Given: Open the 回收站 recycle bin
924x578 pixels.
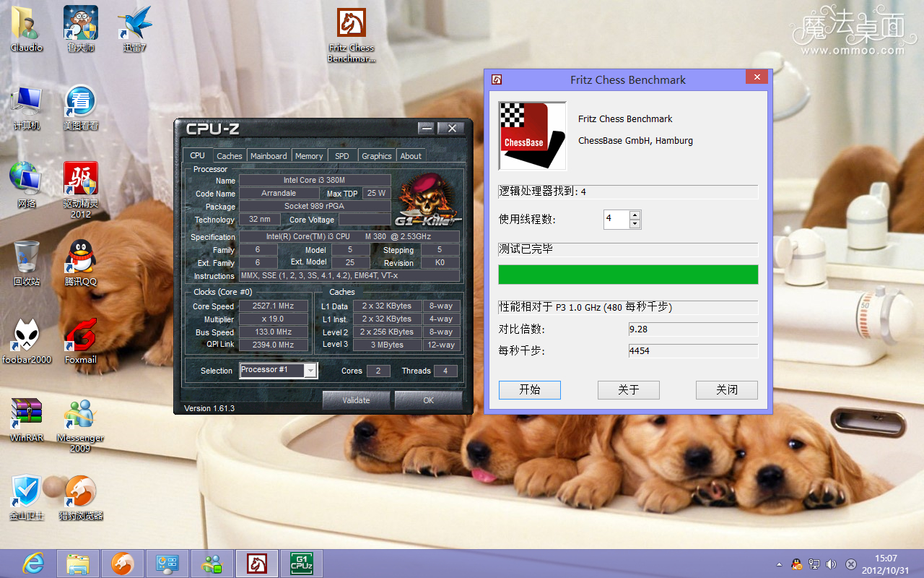Looking at the screenshot, I should pyautogui.click(x=27, y=263).
